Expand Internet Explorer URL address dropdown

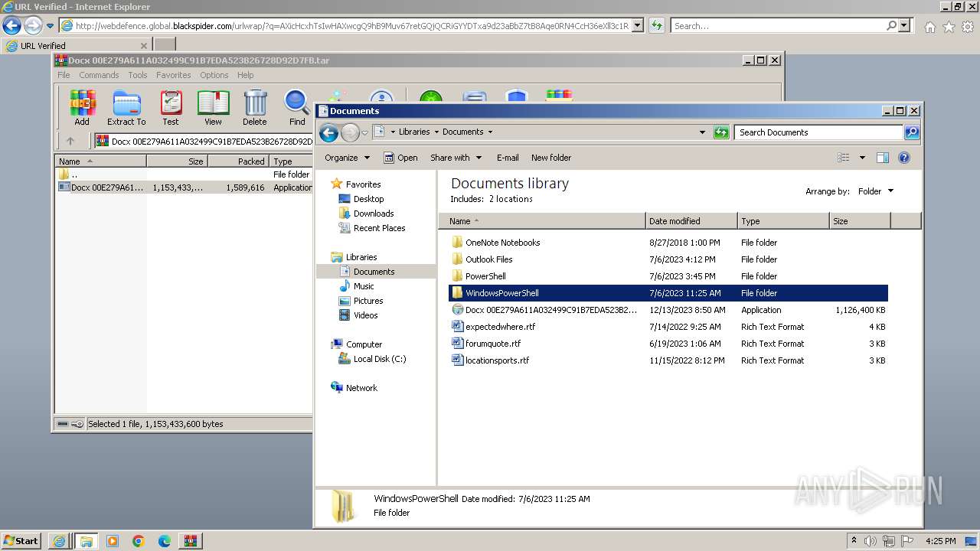(x=638, y=26)
